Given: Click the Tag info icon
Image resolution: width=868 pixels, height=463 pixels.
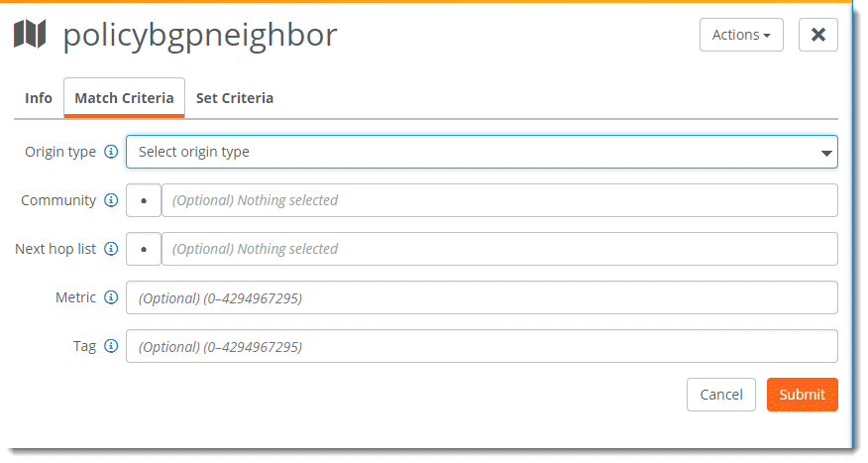Looking at the screenshot, I should tap(111, 346).
